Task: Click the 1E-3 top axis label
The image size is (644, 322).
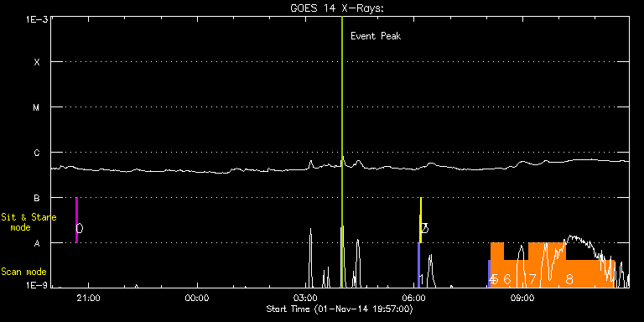Action: point(36,19)
